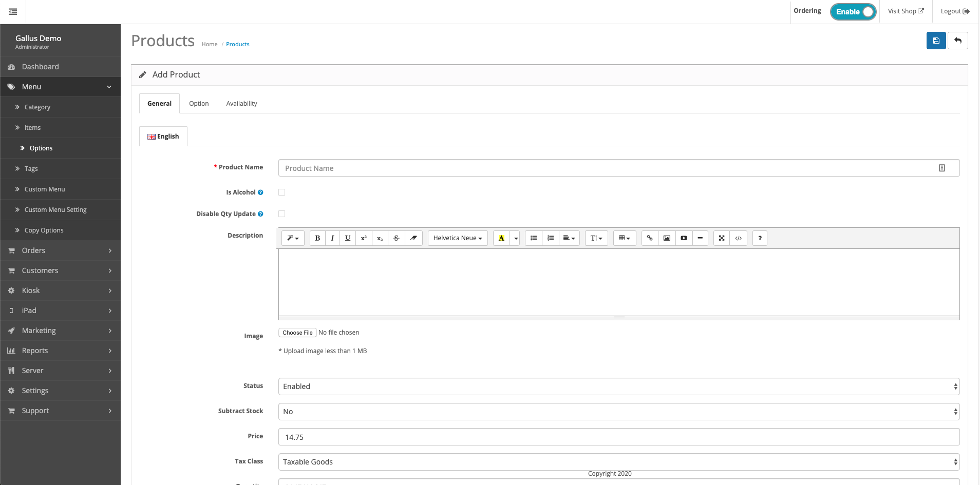Image resolution: width=980 pixels, height=485 pixels.
Task: Switch to the Option tab
Action: [x=199, y=104]
